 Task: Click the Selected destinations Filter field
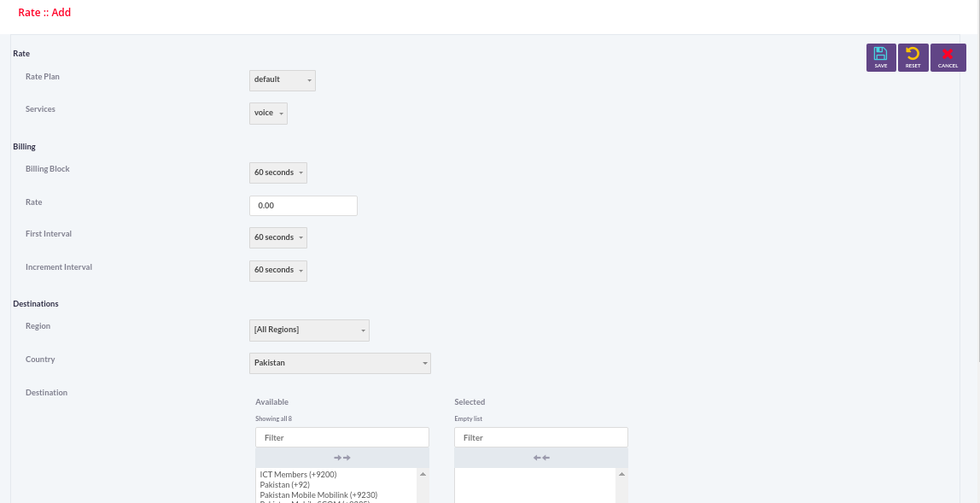pos(540,437)
